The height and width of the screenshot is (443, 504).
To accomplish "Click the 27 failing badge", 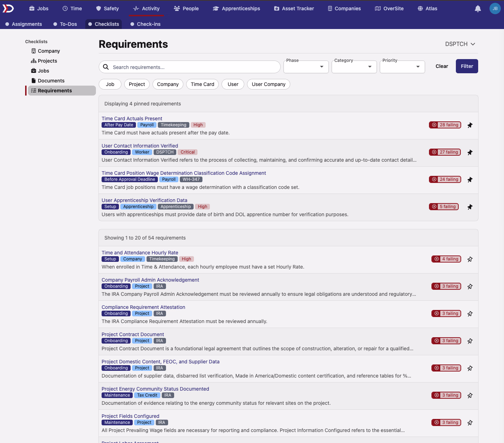I will pos(445,152).
